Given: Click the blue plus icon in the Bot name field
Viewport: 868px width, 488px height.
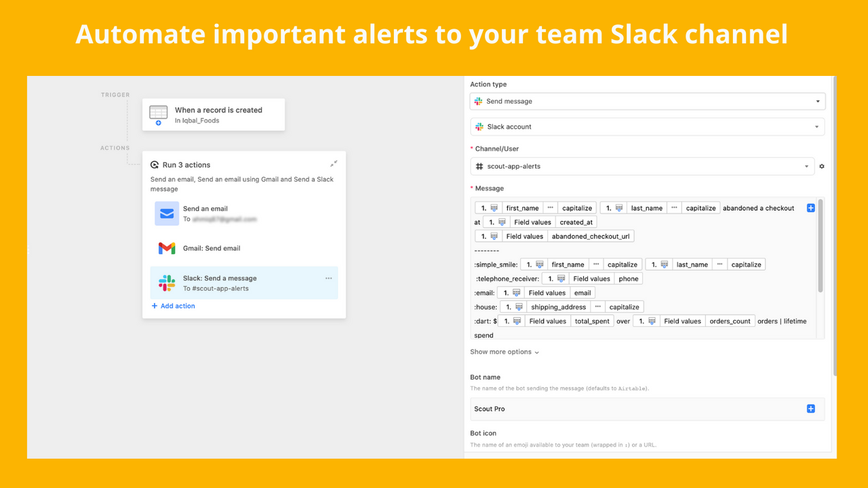Looking at the screenshot, I should point(810,409).
